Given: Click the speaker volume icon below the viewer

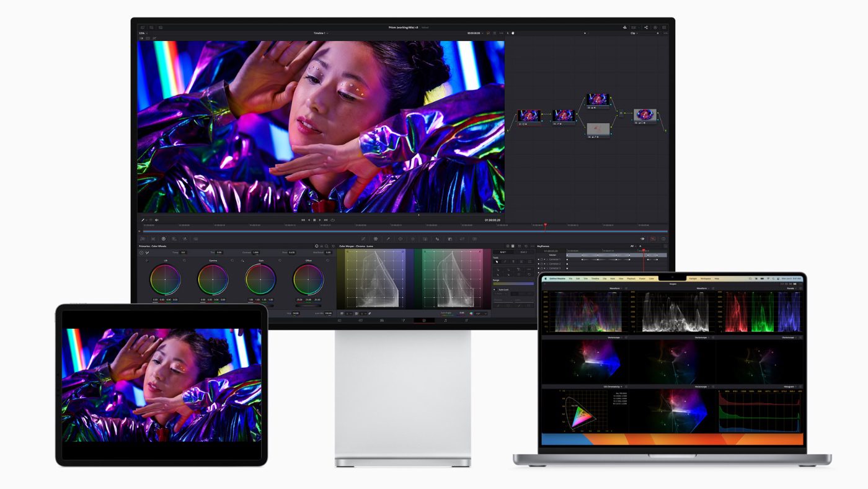Looking at the screenshot, I should click(x=157, y=220).
